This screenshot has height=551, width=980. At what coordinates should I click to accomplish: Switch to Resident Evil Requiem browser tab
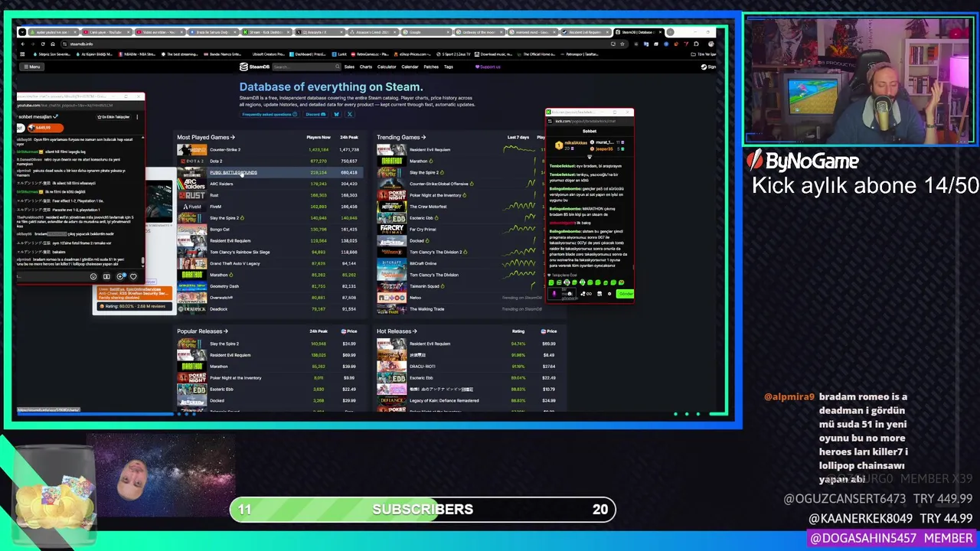pyautogui.click(x=586, y=32)
